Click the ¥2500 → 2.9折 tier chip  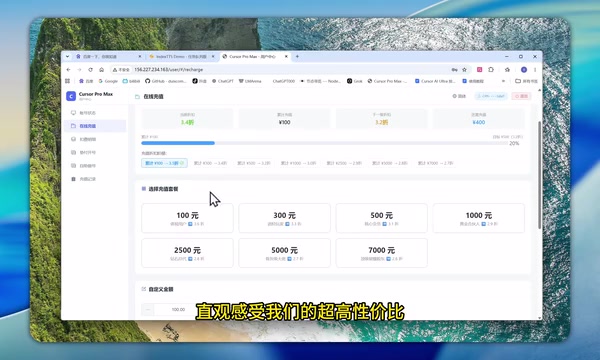(344, 163)
